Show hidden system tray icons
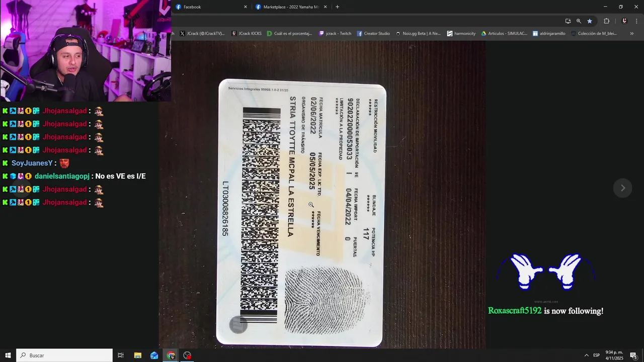The image size is (644, 362). (586, 355)
